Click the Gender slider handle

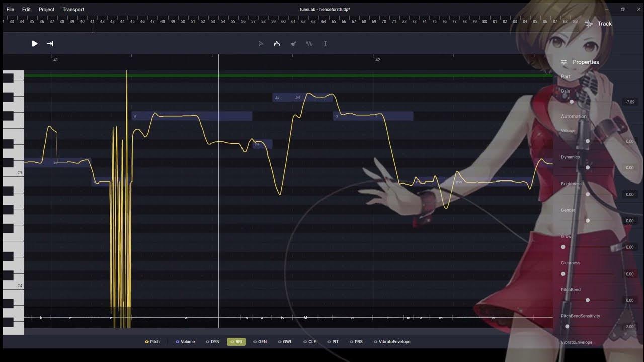[587, 221]
